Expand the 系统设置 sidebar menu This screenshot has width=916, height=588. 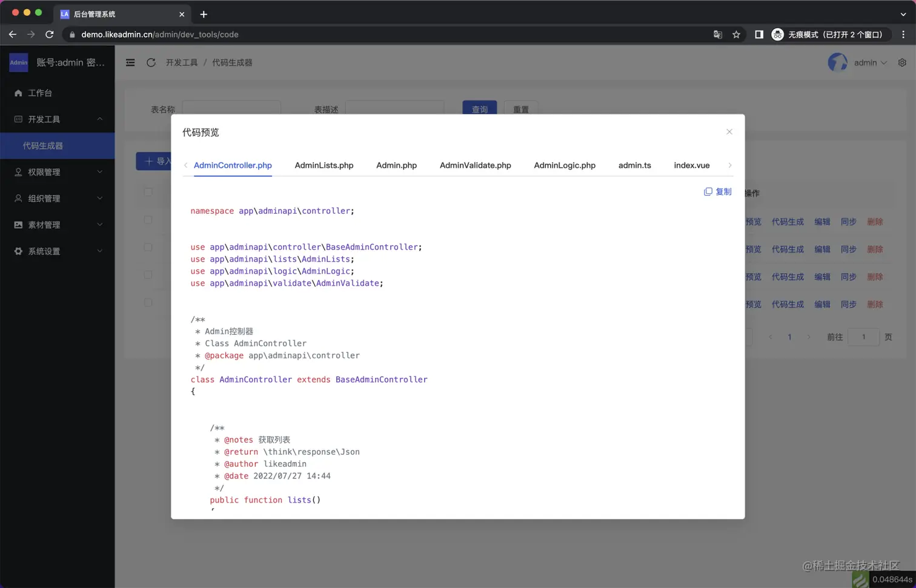tap(58, 251)
